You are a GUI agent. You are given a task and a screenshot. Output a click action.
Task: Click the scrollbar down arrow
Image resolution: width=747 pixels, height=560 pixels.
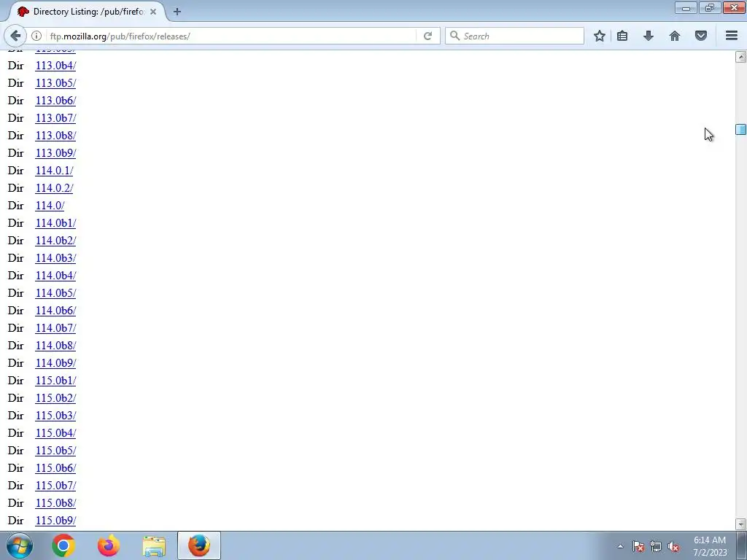[x=740, y=524]
